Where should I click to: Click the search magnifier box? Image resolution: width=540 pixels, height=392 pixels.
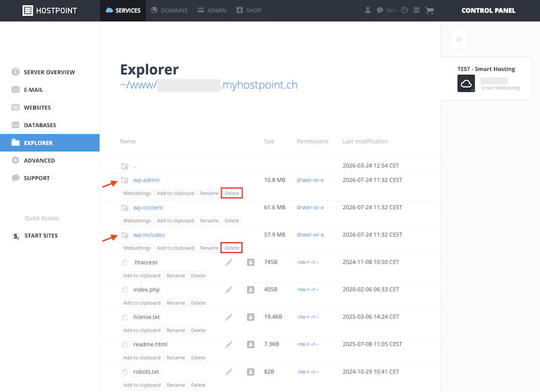pyautogui.click(x=459, y=40)
